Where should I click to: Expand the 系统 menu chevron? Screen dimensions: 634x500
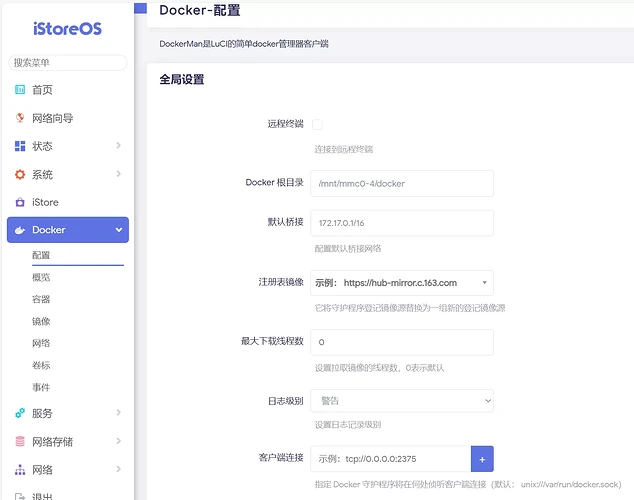[118, 174]
